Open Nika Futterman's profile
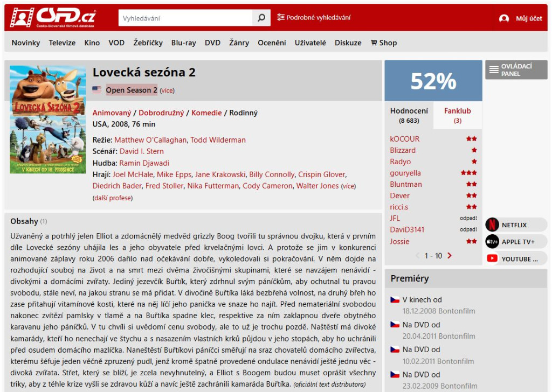This screenshot has height=392, width=552. pos(213,186)
